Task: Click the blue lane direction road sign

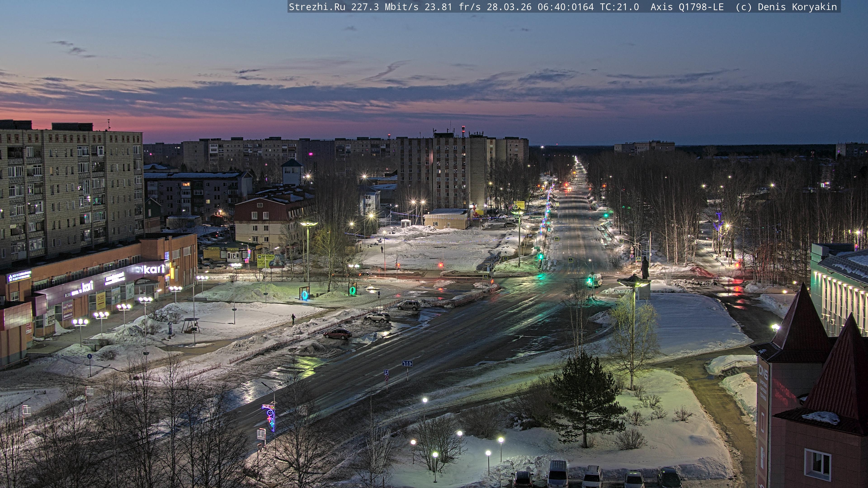Action: click(407, 363)
